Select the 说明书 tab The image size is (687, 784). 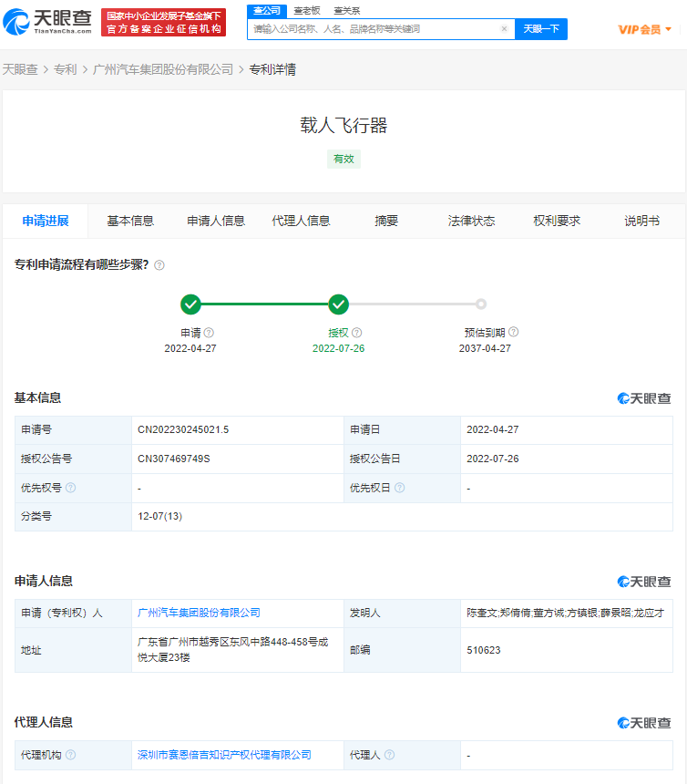pos(641,221)
